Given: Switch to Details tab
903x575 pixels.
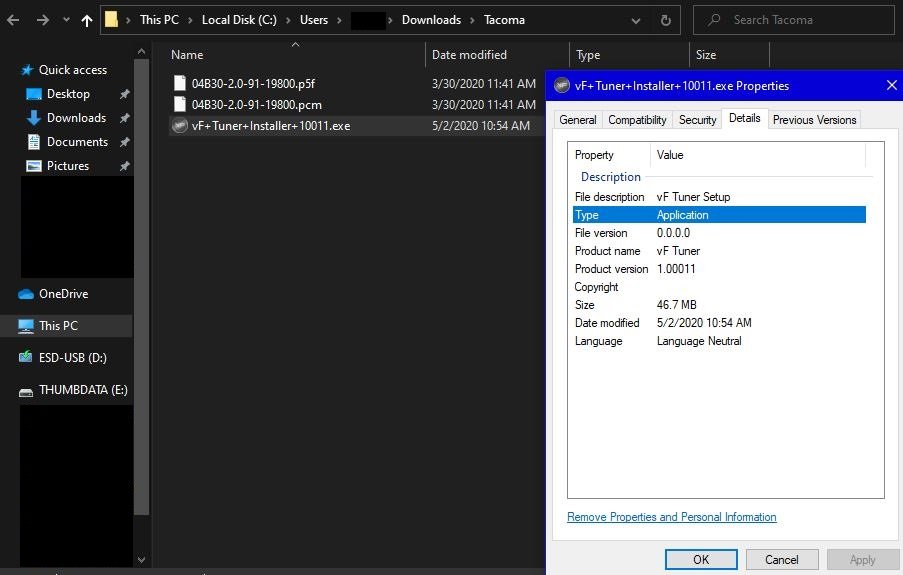Looking at the screenshot, I should tap(745, 118).
